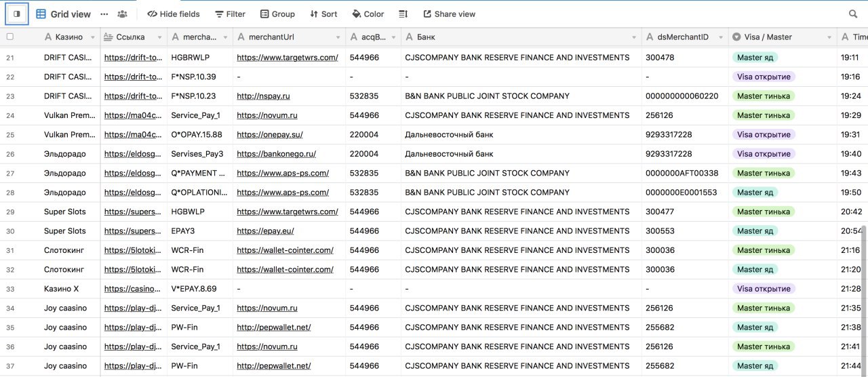This screenshot has width=868, height=377.
Task: Expand the Visa / Master column dropdown arrow
Action: coord(829,37)
